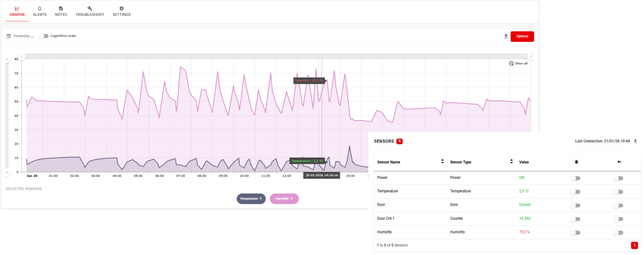Screen dimensions: 644x255
Task: Remove the Humidity chip from selected sensors
Action: point(291,198)
